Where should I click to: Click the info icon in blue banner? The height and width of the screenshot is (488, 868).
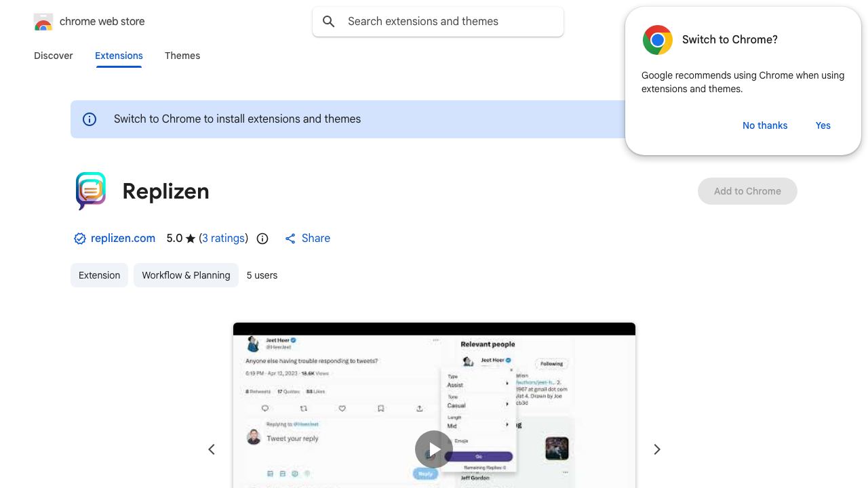point(90,119)
